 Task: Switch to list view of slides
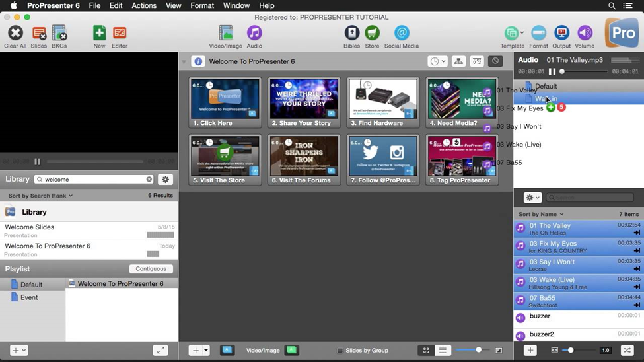443,351
